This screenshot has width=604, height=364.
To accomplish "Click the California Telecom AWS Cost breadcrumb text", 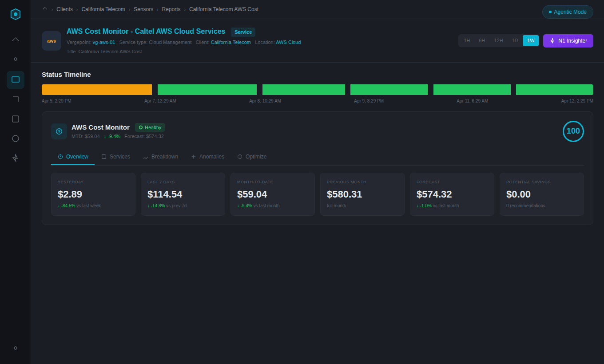I will click(x=224, y=9).
